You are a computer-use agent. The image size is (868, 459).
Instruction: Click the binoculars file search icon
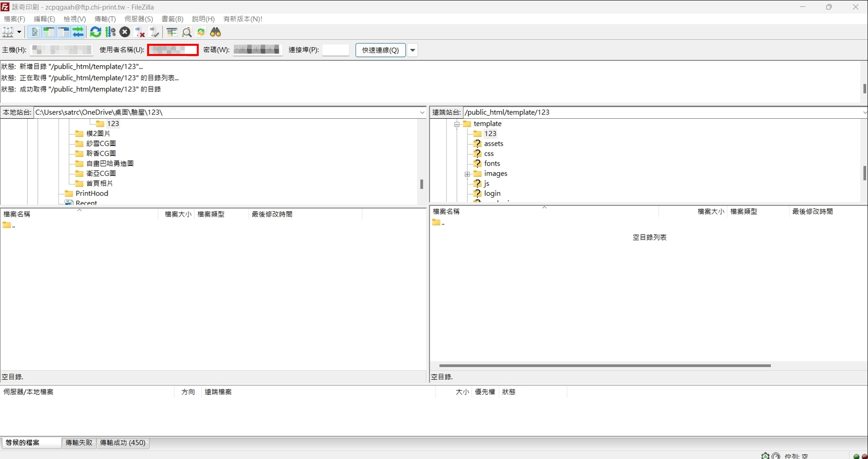[x=215, y=32]
